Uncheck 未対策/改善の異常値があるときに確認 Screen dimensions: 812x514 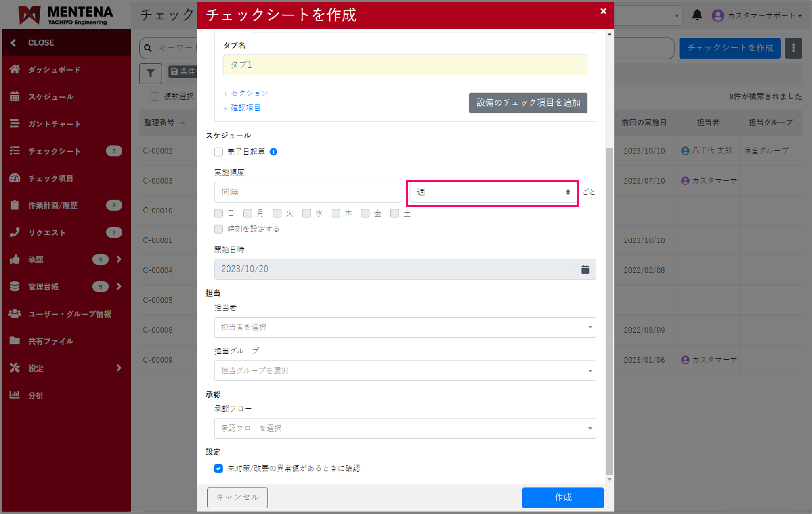[x=218, y=468]
